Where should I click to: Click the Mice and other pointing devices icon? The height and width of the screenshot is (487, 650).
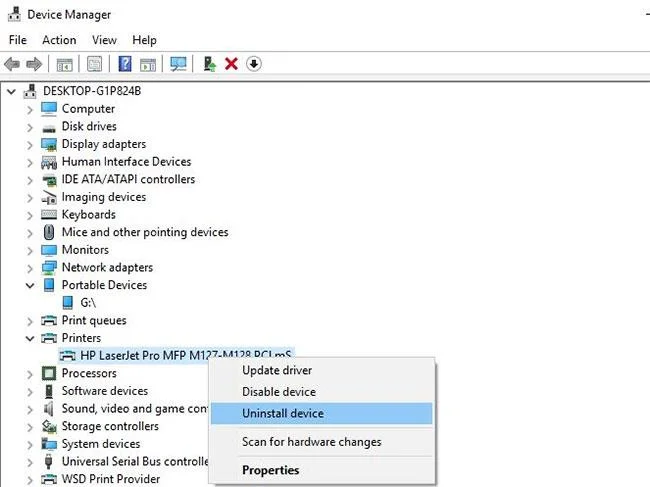(49, 232)
